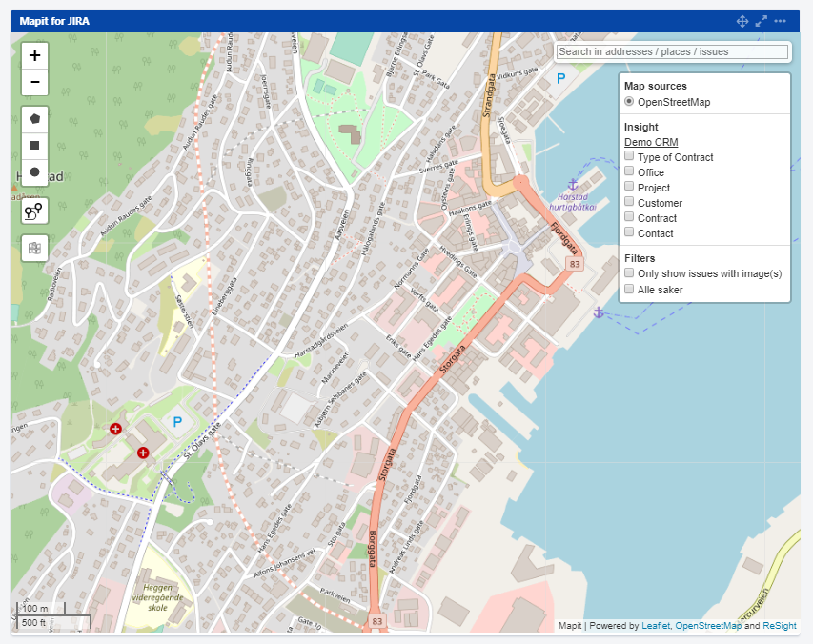Open the Leaflet attribution link

[x=656, y=626]
